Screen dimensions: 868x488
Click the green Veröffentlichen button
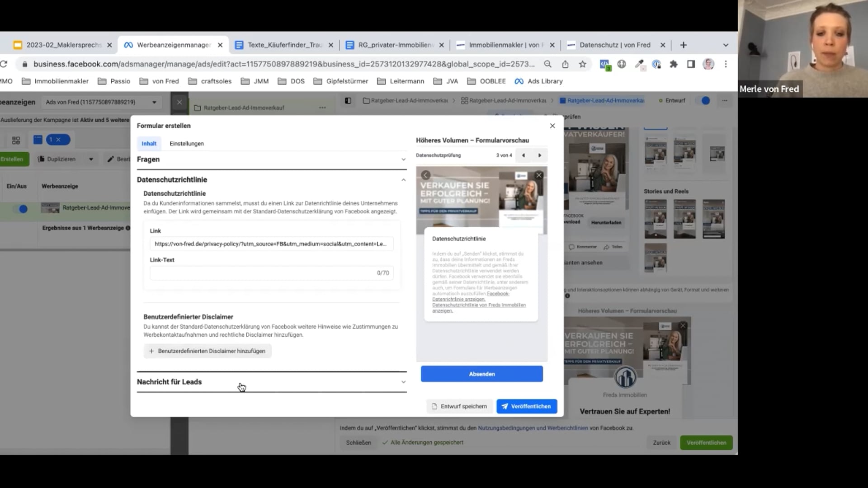(x=706, y=443)
